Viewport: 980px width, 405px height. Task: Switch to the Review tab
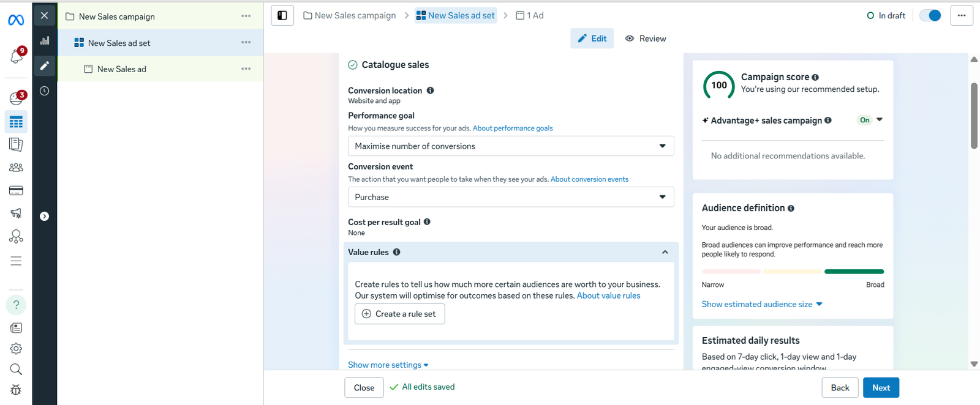point(646,39)
